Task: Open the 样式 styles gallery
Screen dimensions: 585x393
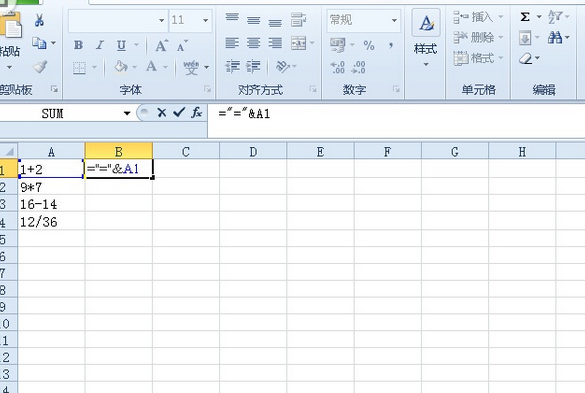Action: pos(425,37)
